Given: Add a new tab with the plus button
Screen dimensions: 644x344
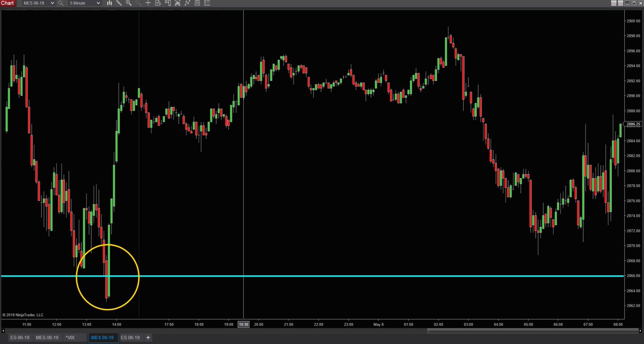Looking at the screenshot, I should tap(148, 338).
